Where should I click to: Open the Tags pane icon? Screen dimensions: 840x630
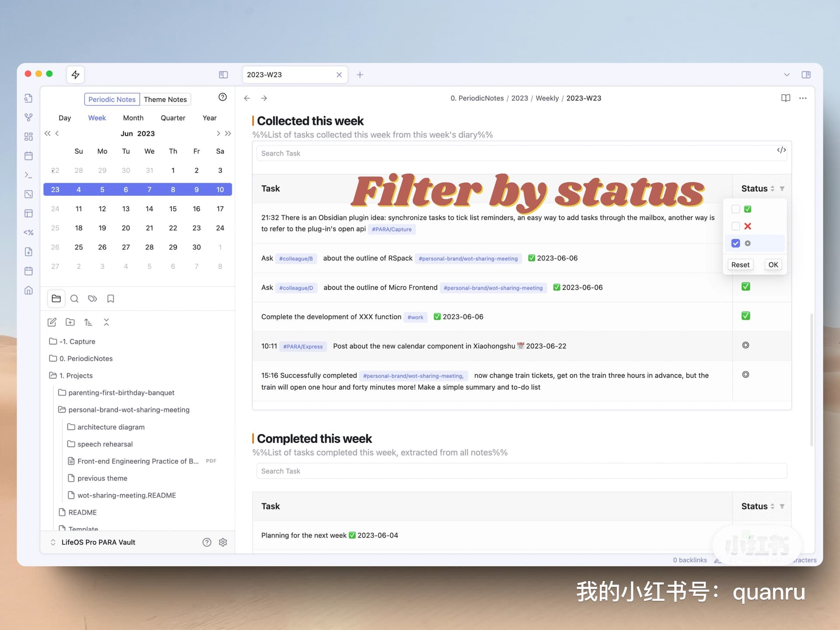pos(92,298)
